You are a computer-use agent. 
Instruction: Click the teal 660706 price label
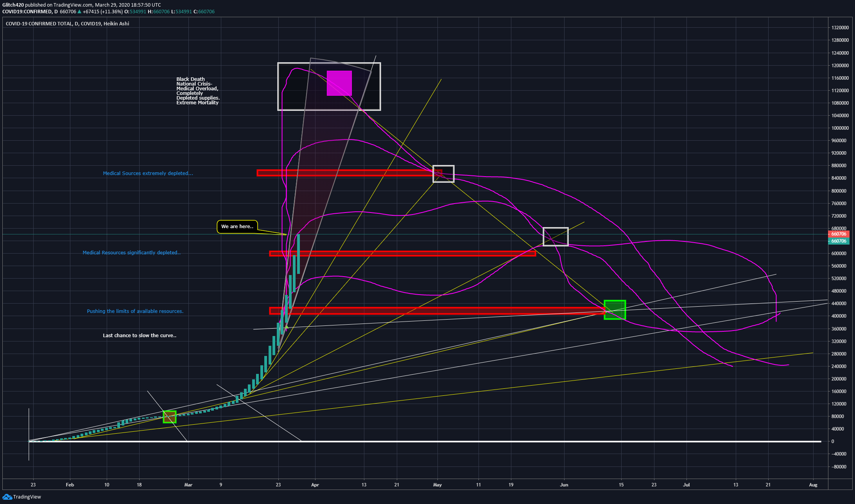(x=839, y=241)
